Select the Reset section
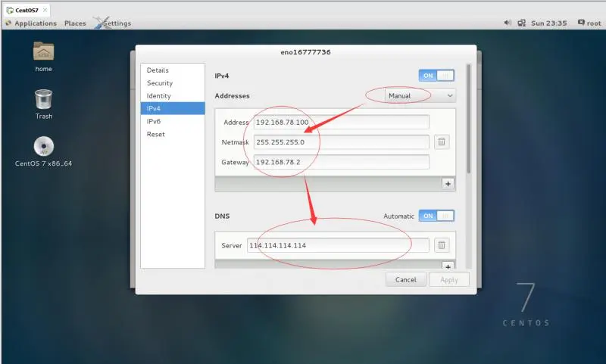 pos(173,134)
